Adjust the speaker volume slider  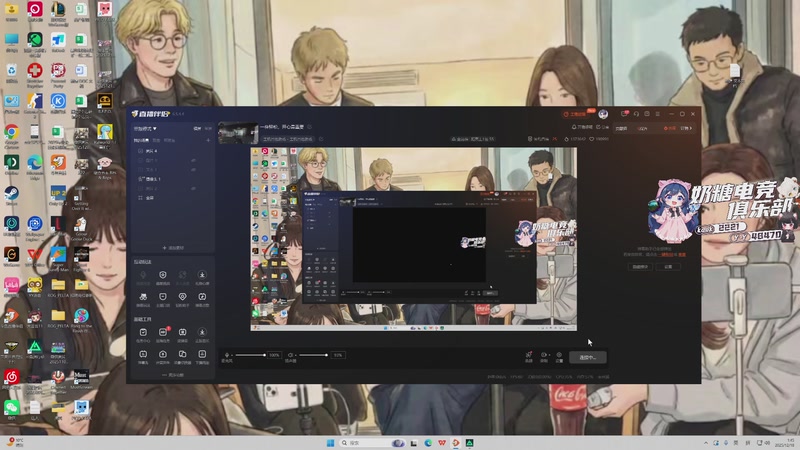pos(313,355)
